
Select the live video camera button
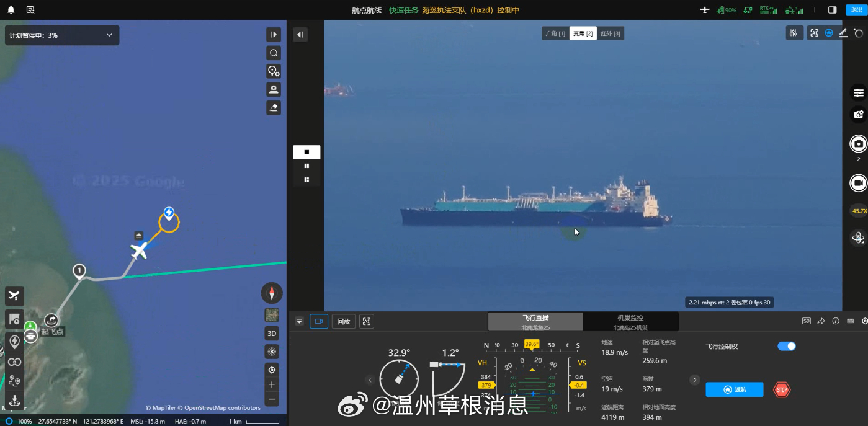pyautogui.click(x=319, y=321)
